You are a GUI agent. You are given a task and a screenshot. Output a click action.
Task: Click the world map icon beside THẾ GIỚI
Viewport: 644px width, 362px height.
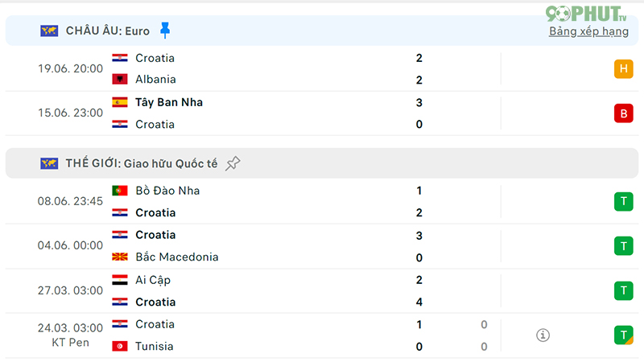click(x=49, y=163)
